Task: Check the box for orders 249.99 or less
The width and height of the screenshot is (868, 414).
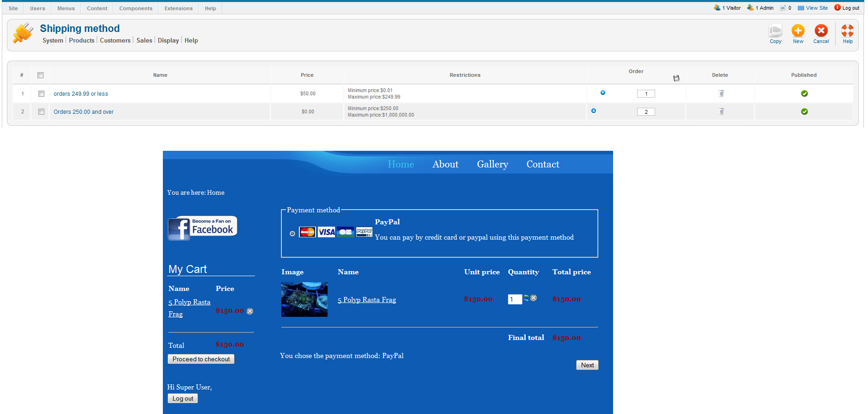Action: click(x=41, y=93)
